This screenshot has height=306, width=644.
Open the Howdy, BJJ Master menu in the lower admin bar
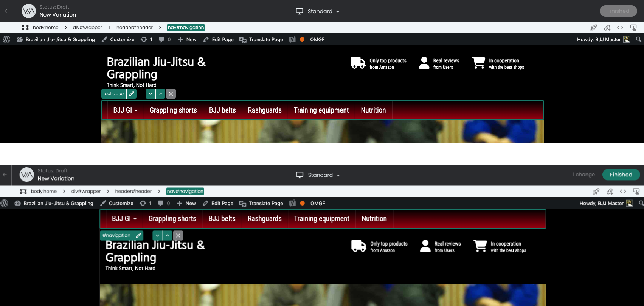(x=606, y=203)
